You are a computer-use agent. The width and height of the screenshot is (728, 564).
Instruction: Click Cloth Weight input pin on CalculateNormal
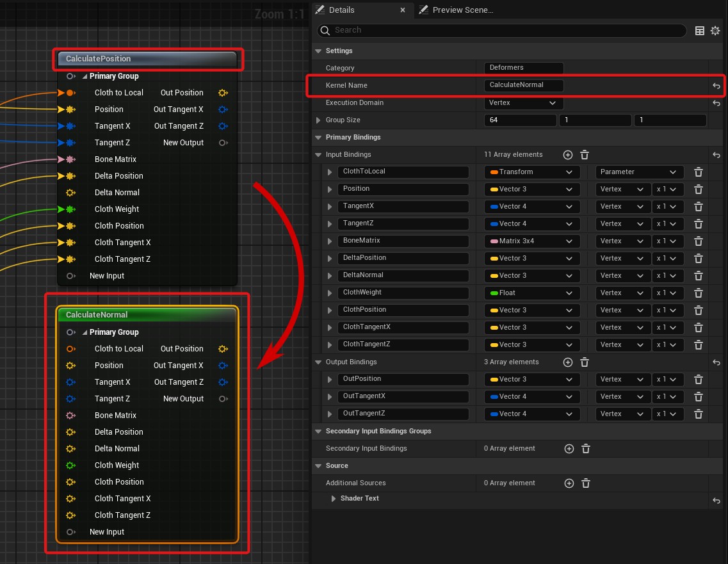(x=71, y=465)
